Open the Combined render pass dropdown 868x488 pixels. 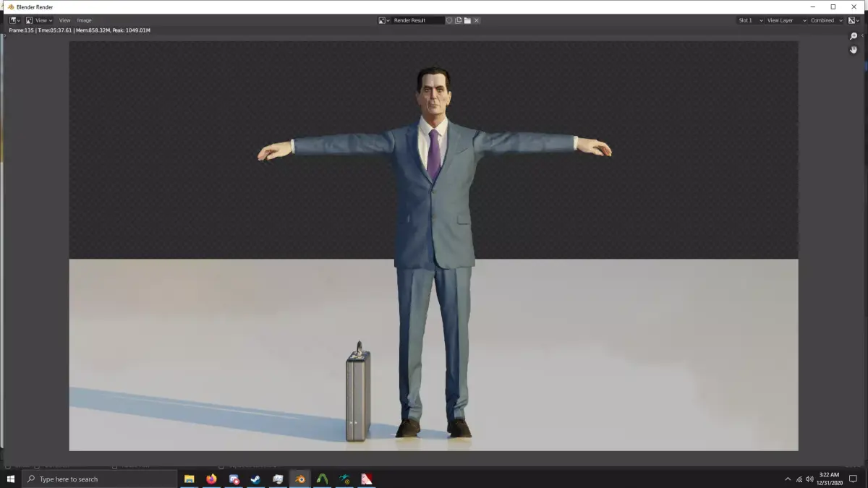pyautogui.click(x=827, y=20)
